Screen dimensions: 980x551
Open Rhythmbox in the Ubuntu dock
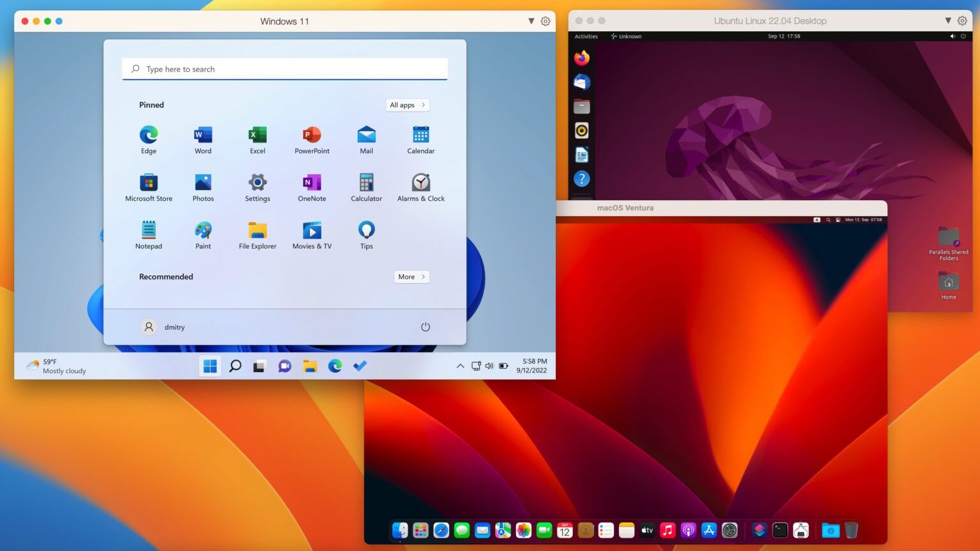coord(581,130)
